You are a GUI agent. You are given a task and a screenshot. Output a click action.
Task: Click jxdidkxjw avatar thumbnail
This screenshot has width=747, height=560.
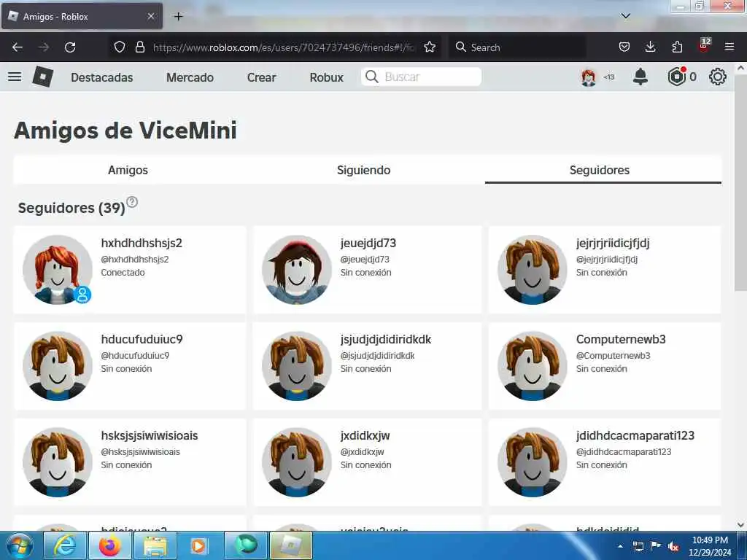(296, 462)
